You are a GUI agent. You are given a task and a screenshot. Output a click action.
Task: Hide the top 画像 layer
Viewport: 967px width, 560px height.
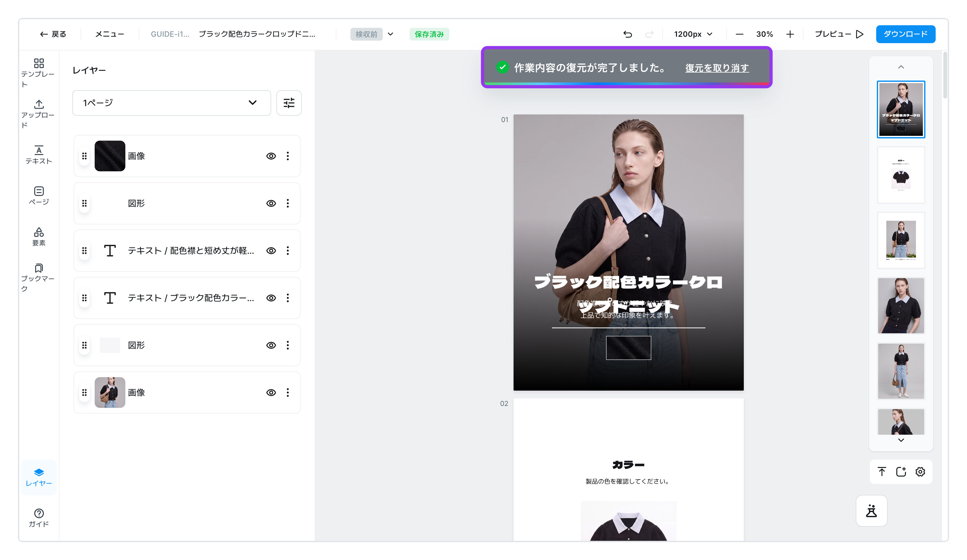[x=271, y=156]
